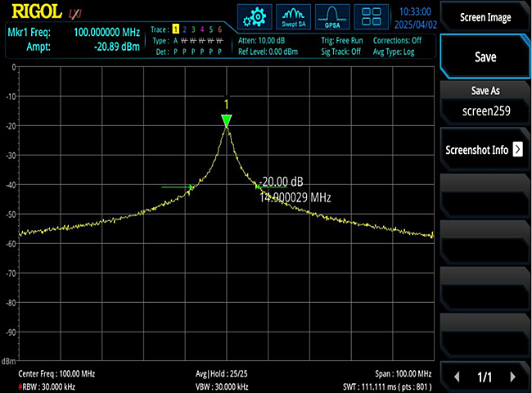Viewport: 532px width, 393px height.
Task: Open the window layout grid icon
Action: (372, 17)
